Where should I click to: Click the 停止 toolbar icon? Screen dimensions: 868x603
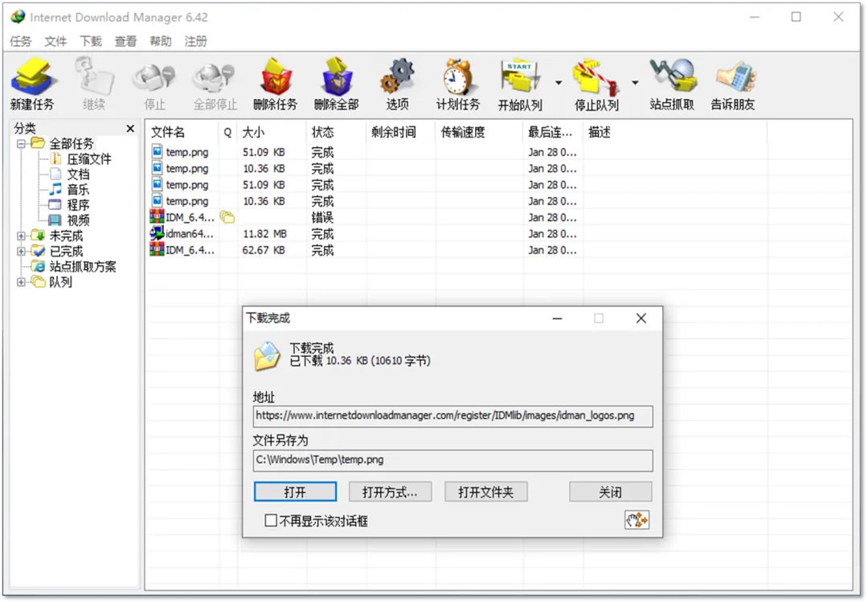tap(154, 84)
